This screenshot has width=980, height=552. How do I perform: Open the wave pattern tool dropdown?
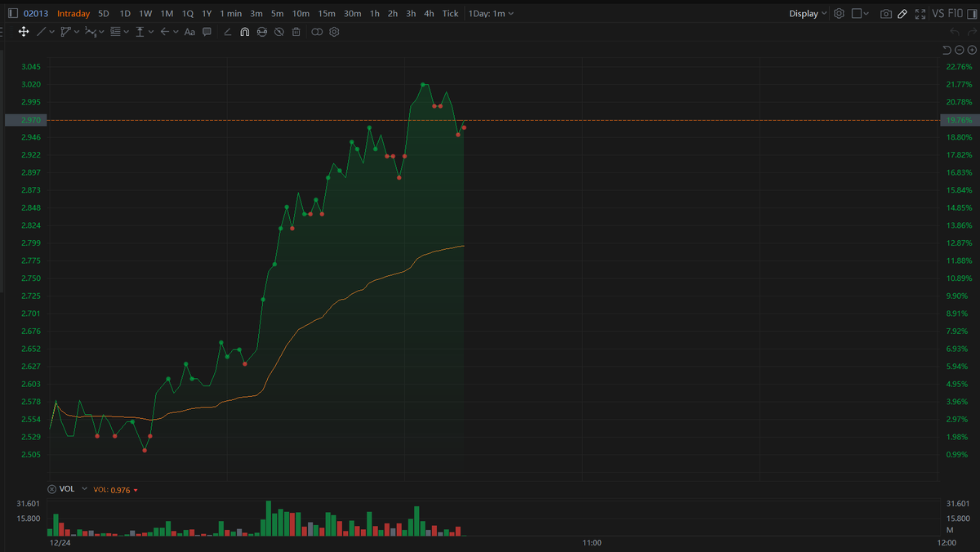[x=101, y=32]
